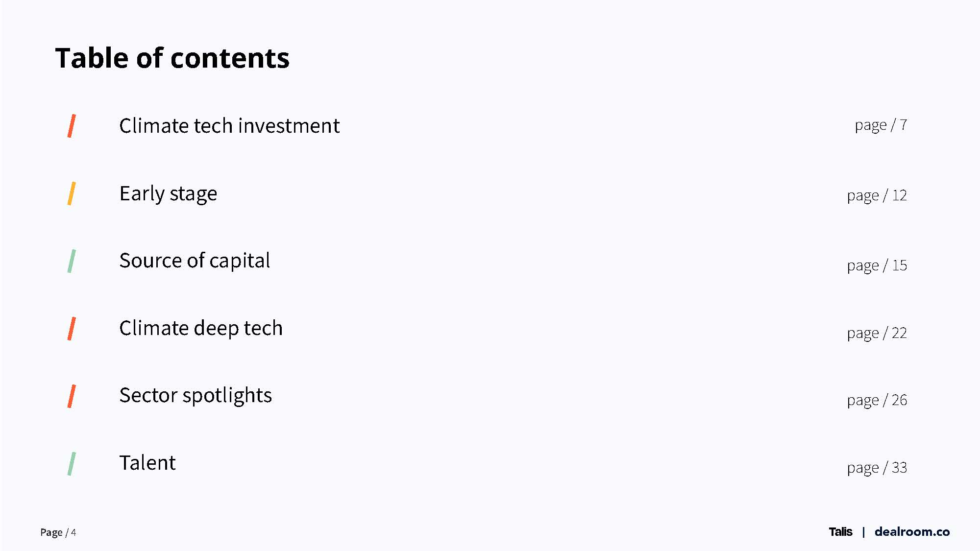
Task: Click the Talis logo in the footer
Action: [x=840, y=532]
